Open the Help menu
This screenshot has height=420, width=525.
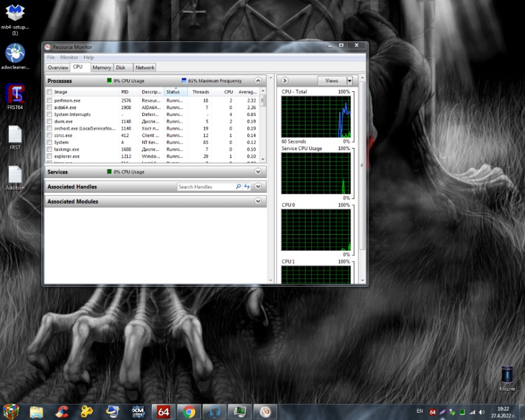click(89, 57)
